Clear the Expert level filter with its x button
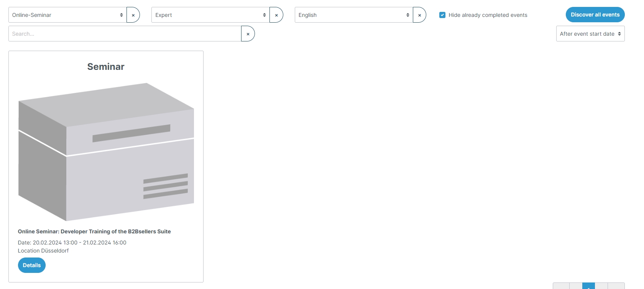The image size is (644, 289). tap(276, 15)
